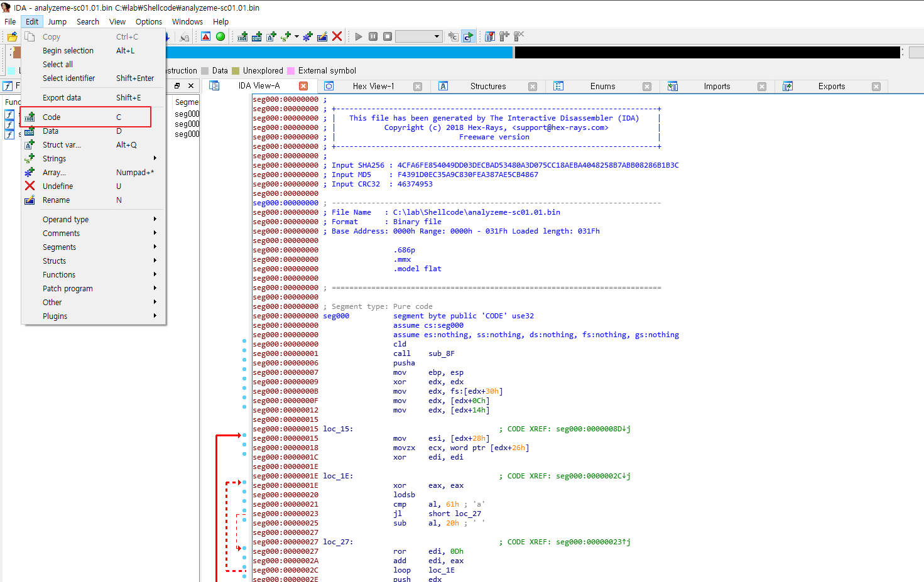Screen dimensions: 924x582
Task: Click the blue navigation band overview
Action: 339,53
